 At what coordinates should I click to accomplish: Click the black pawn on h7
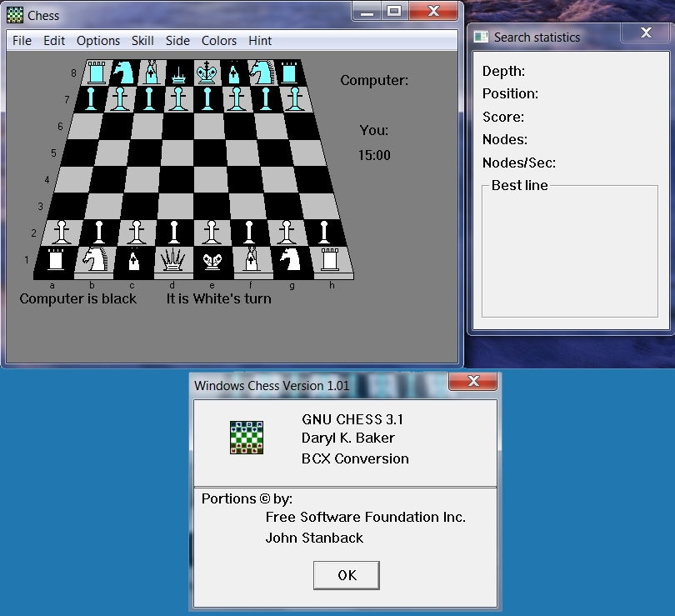click(x=295, y=99)
